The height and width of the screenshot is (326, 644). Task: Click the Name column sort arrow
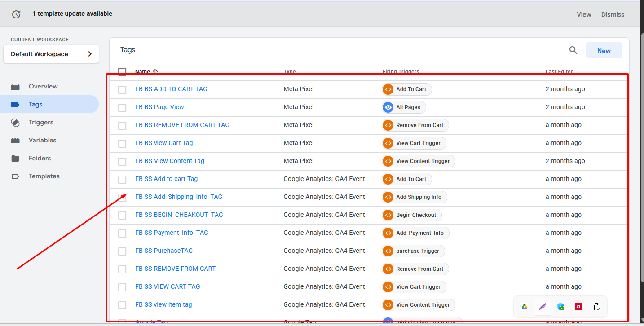pyautogui.click(x=155, y=71)
